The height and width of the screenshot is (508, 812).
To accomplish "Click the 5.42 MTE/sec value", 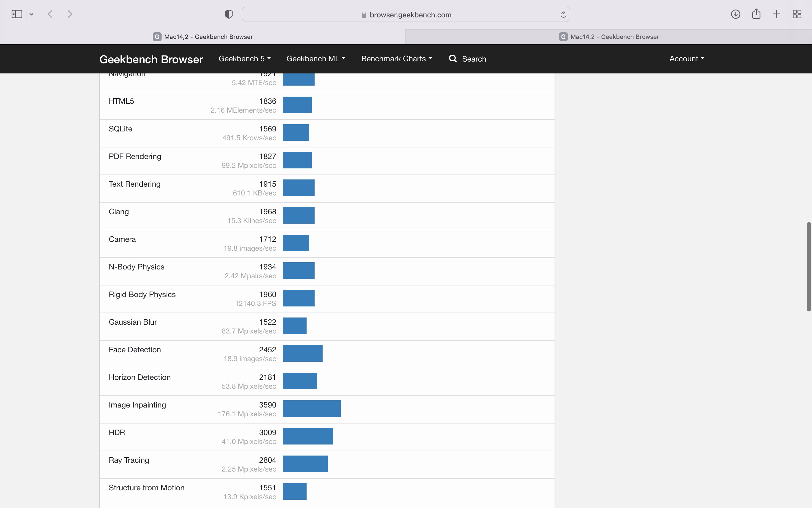I will click(x=254, y=83).
